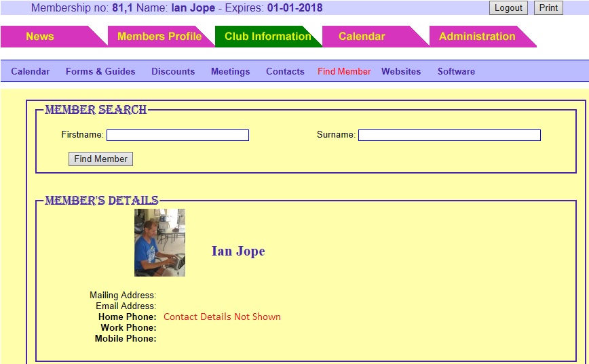Click the 'Work Phone:' label

tap(128, 327)
